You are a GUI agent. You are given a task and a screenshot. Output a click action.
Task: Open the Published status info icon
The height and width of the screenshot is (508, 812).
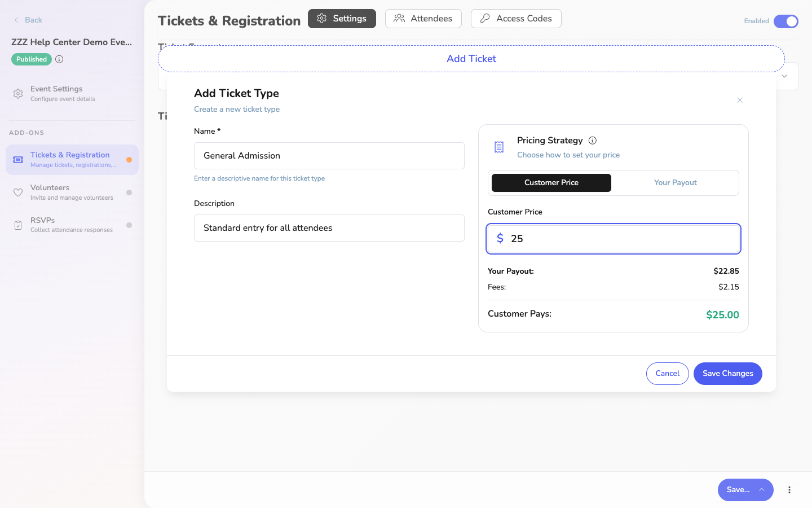pos(59,59)
